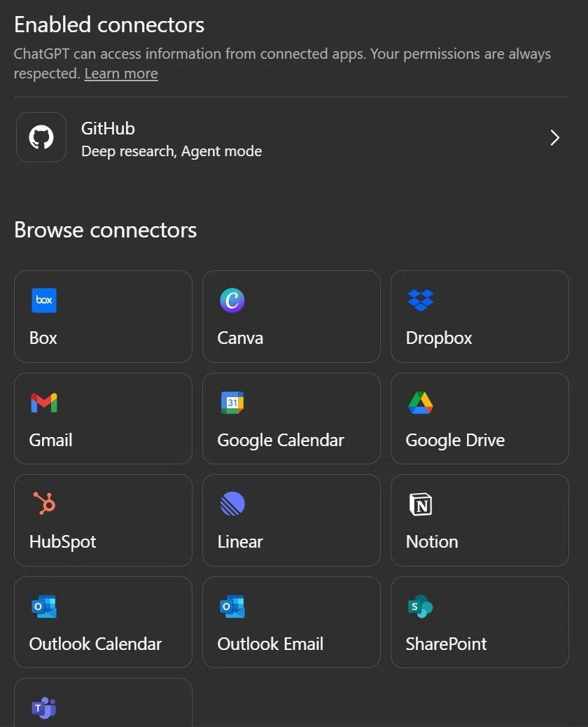Click the Microsoft Teams icon at the bottom
This screenshot has width=588, height=727.
coord(44,708)
